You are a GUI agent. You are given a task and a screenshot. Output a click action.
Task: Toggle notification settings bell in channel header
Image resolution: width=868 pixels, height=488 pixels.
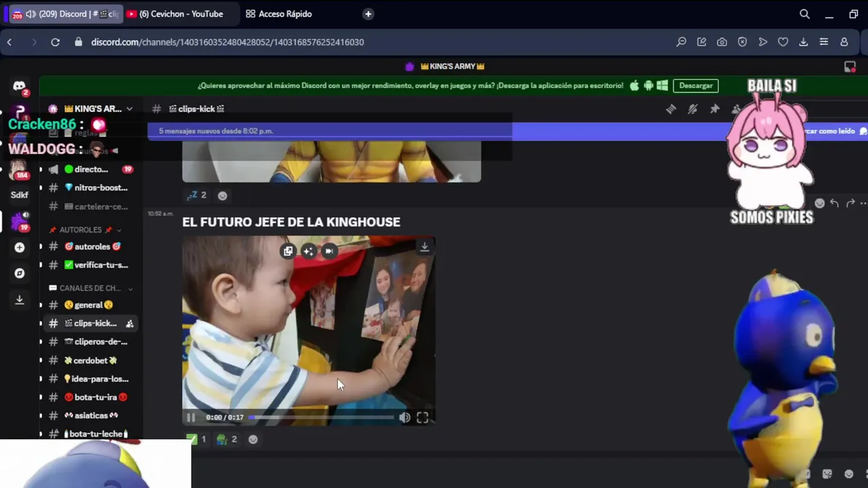coord(692,108)
